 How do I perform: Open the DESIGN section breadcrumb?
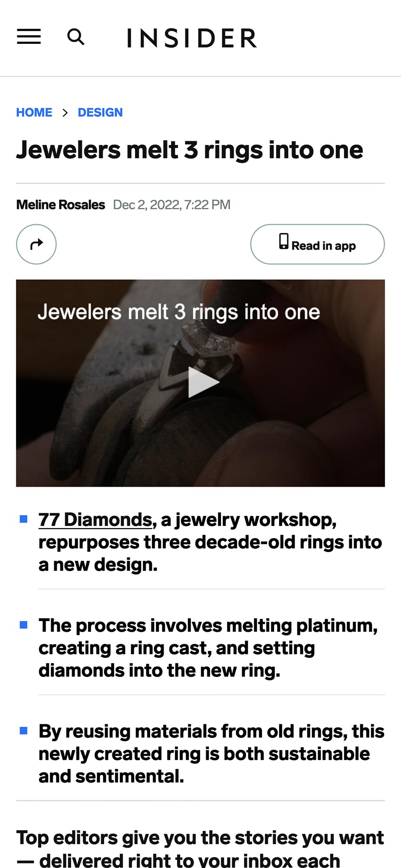tap(100, 113)
